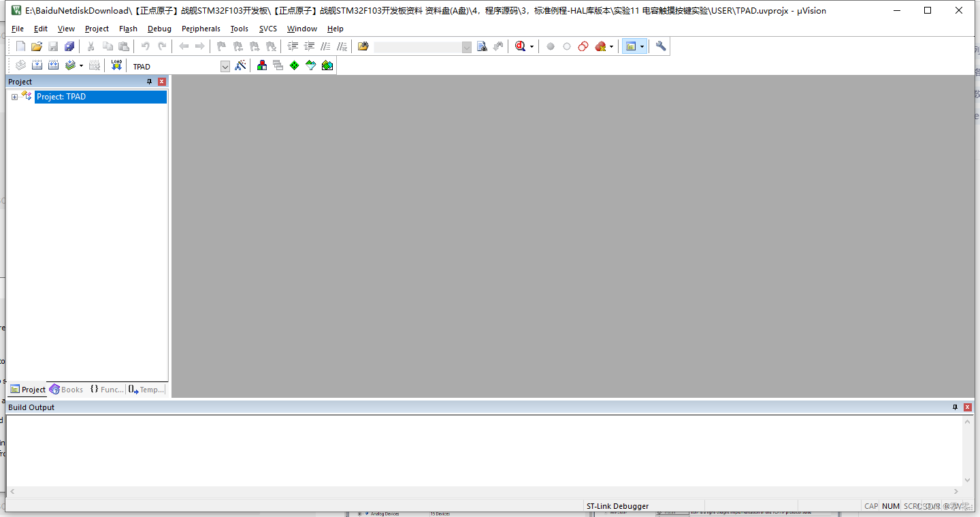Click the Insert/Remove Breakpoint circle icon
Image resolution: width=980 pixels, height=517 pixels.
coord(551,46)
